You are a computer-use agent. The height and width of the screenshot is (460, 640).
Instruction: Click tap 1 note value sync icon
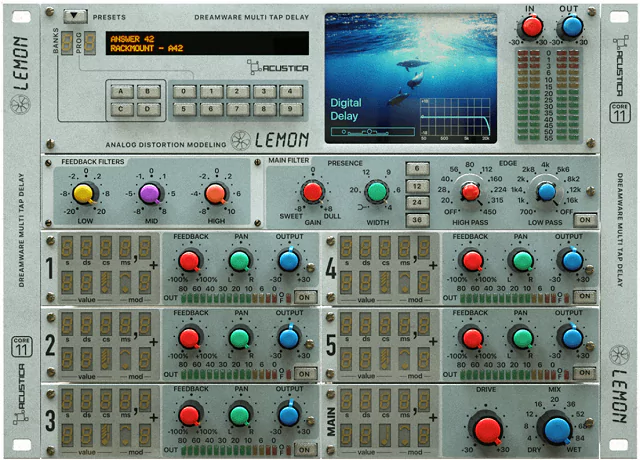tap(106, 282)
